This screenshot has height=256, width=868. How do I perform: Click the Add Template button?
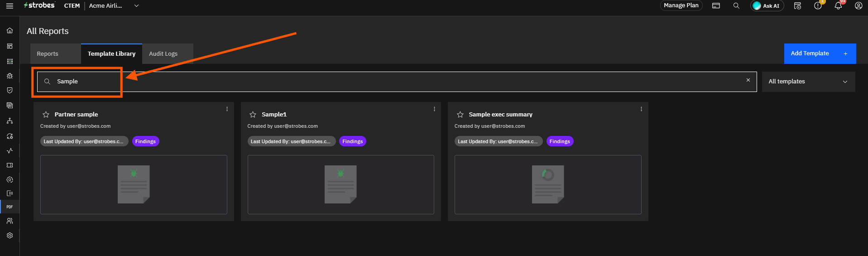pyautogui.click(x=820, y=53)
